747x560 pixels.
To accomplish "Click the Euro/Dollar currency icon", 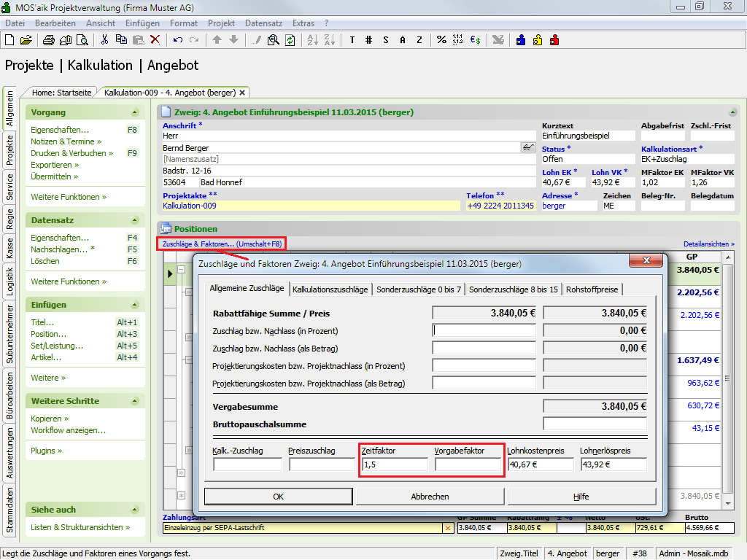I will pyautogui.click(x=475, y=40).
